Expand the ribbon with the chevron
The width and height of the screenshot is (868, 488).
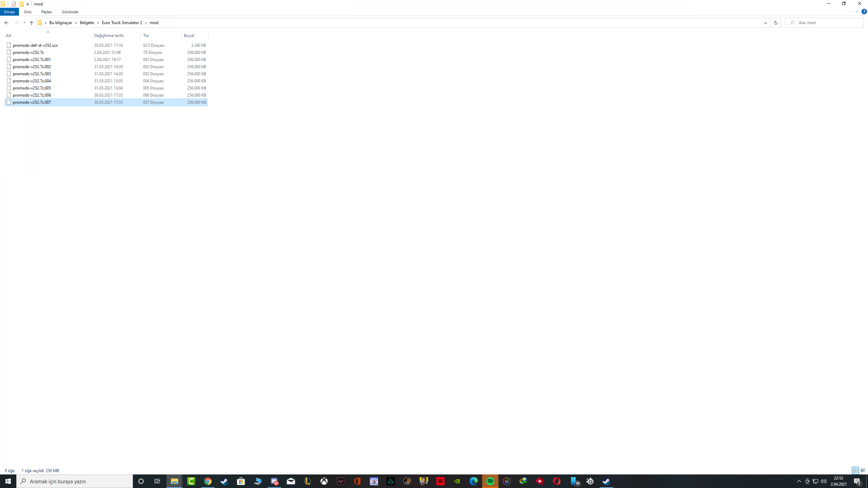coord(857,12)
